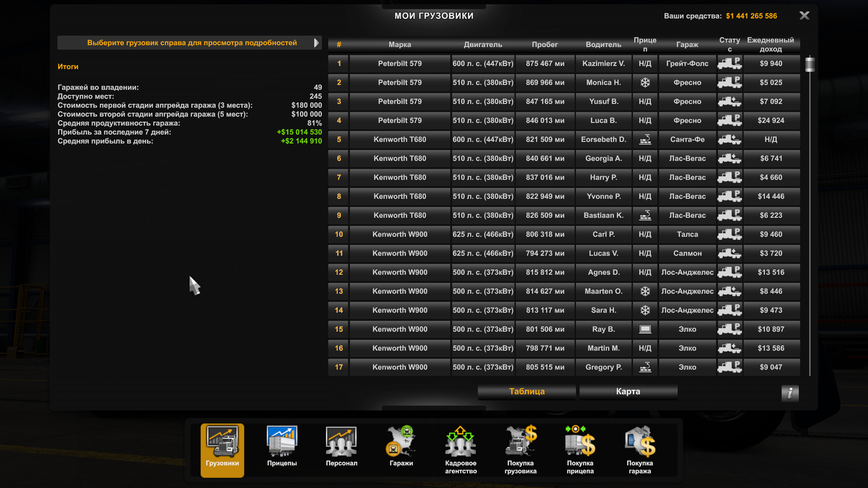The width and height of the screenshot is (868, 488).
Task: Click driver name Luca B.
Action: (x=604, y=120)
